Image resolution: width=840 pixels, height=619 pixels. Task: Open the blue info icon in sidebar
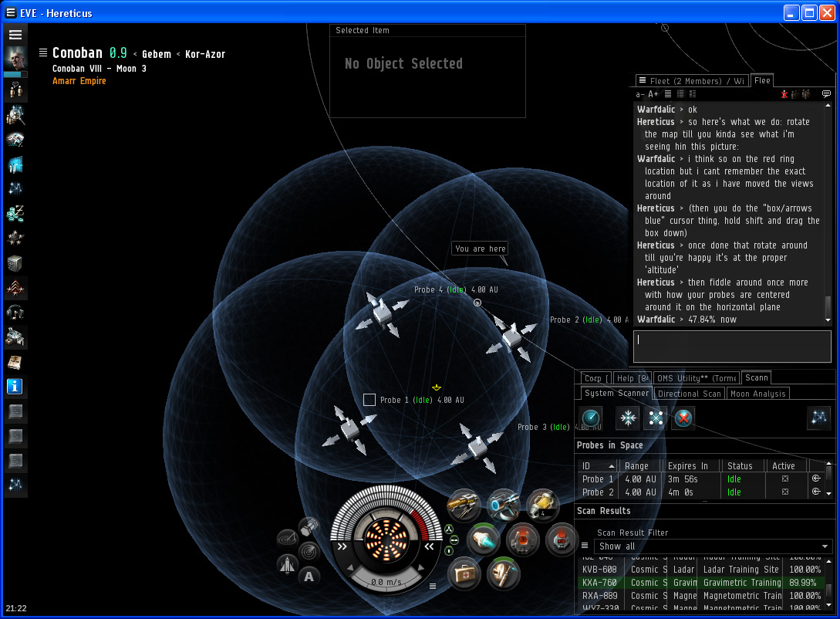click(x=15, y=387)
